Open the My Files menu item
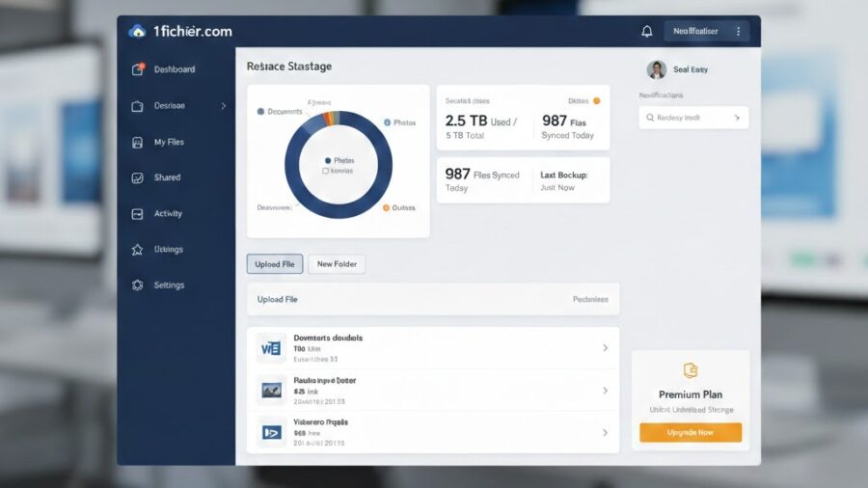Screen dimensions: 868x488 (169, 142)
